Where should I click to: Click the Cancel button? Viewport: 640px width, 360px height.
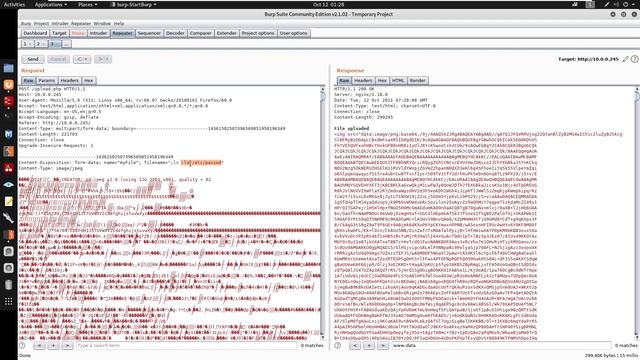click(59, 59)
